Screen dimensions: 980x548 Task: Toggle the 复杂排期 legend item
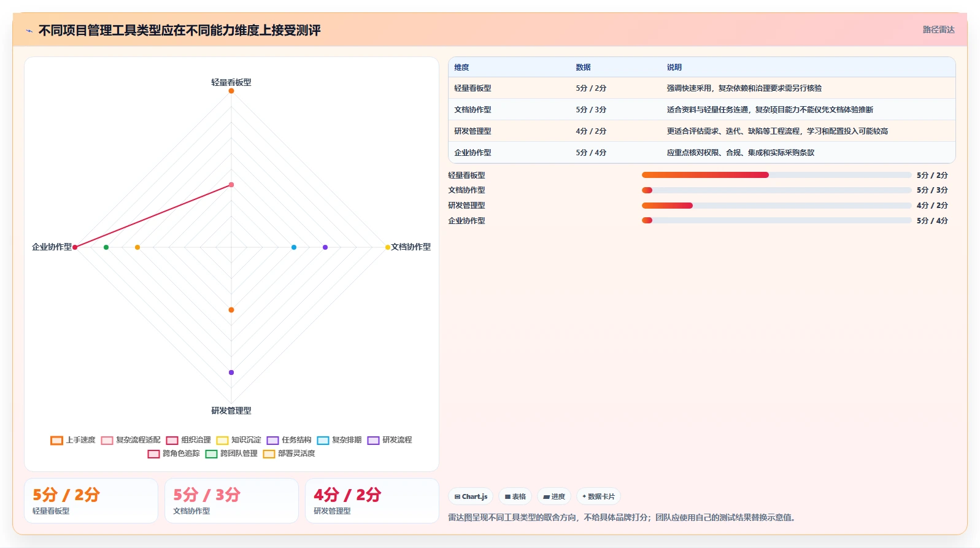(x=339, y=440)
